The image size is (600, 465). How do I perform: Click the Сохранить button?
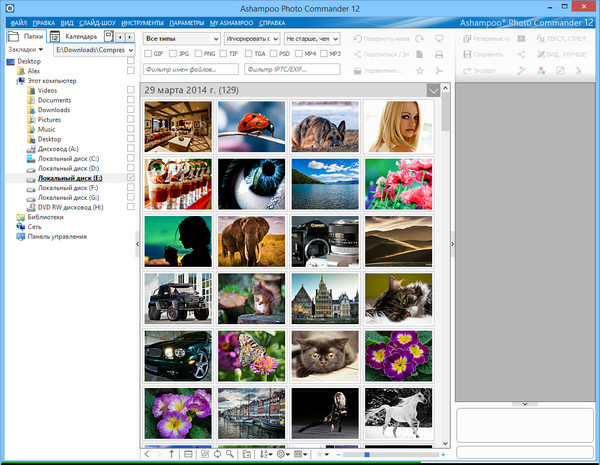pos(484,54)
